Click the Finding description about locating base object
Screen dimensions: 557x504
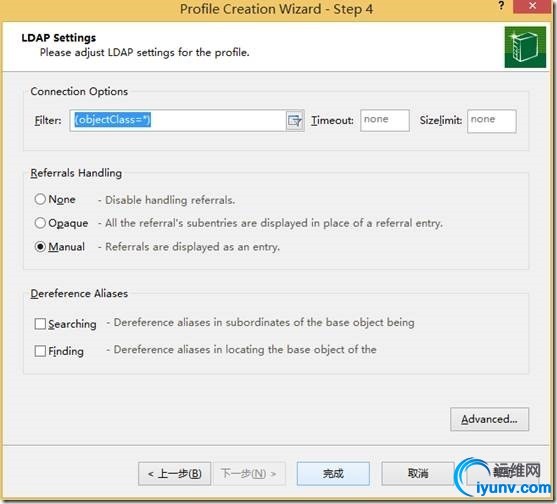click(x=241, y=350)
